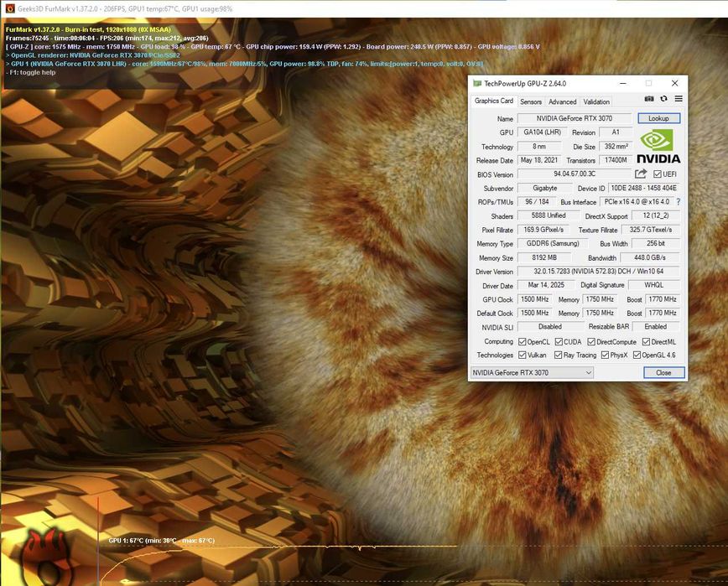Click the NVIDIA logo in GPU-Z
This screenshot has height=586, width=728.
pos(658,146)
